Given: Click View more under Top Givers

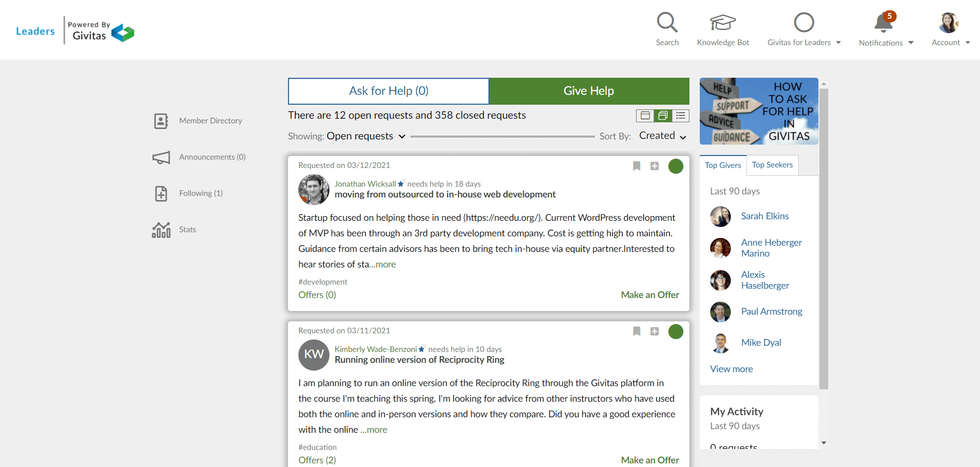Looking at the screenshot, I should (x=731, y=369).
